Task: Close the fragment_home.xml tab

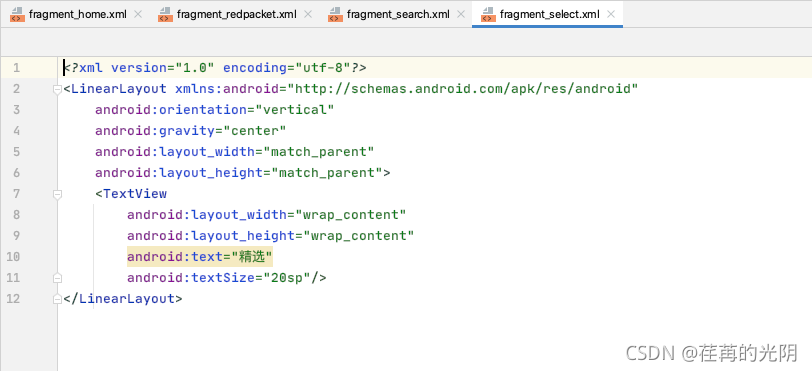Action: [138, 15]
